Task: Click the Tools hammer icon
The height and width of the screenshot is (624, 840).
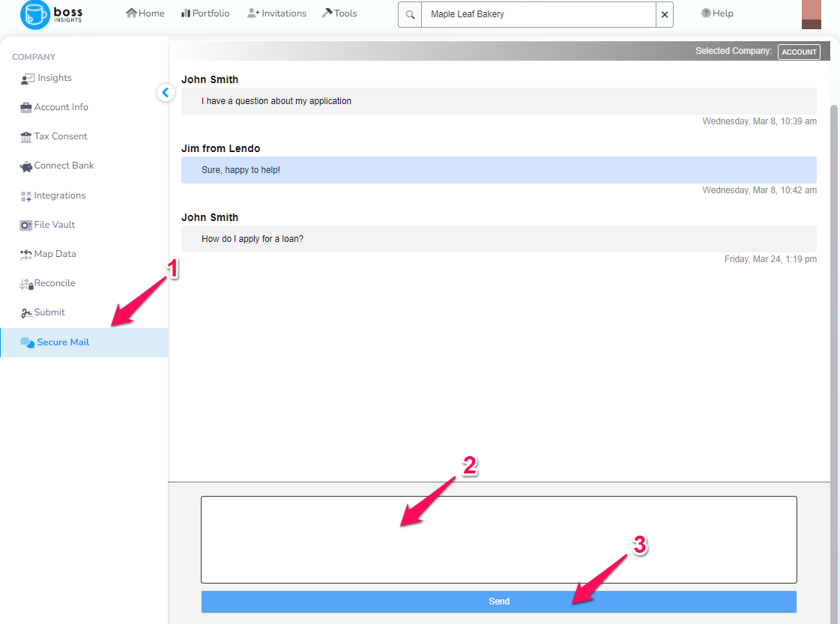Action: click(327, 13)
